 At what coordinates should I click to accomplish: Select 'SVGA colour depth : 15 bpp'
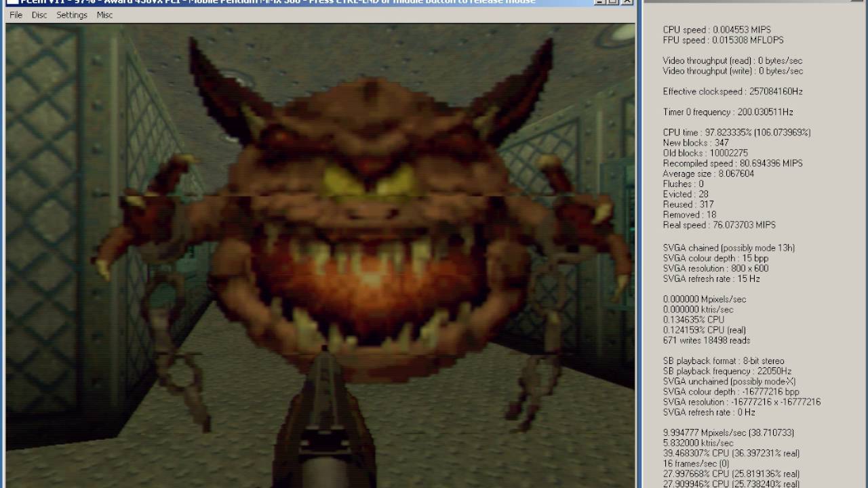pos(717,258)
